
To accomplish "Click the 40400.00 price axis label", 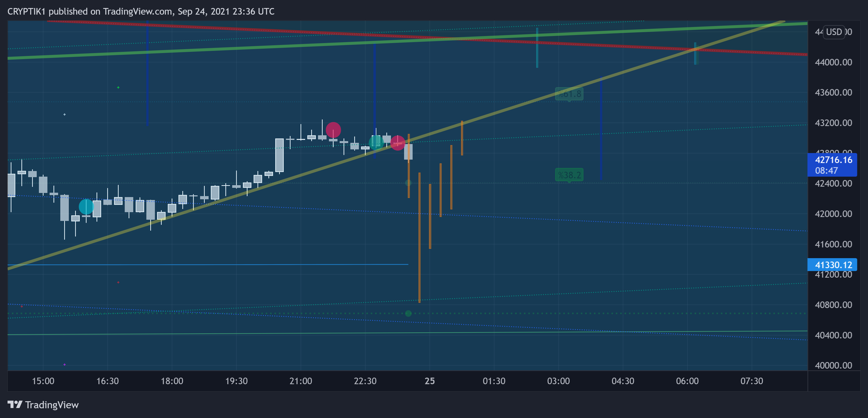I will (833, 335).
